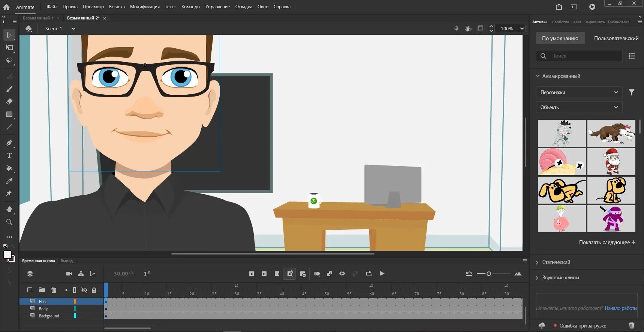The height and width of the screenshot is (332, 644).
Task: Click the По умолчанию button
Action: coord(560,38)
